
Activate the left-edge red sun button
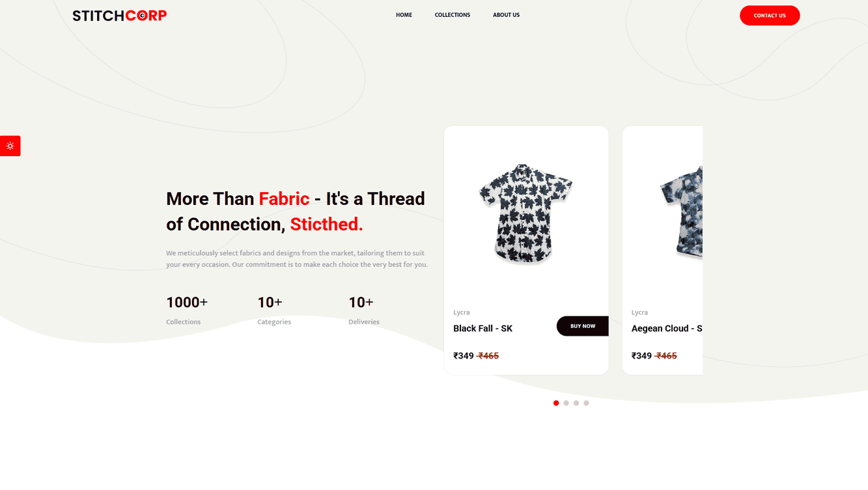coord(10,146)
